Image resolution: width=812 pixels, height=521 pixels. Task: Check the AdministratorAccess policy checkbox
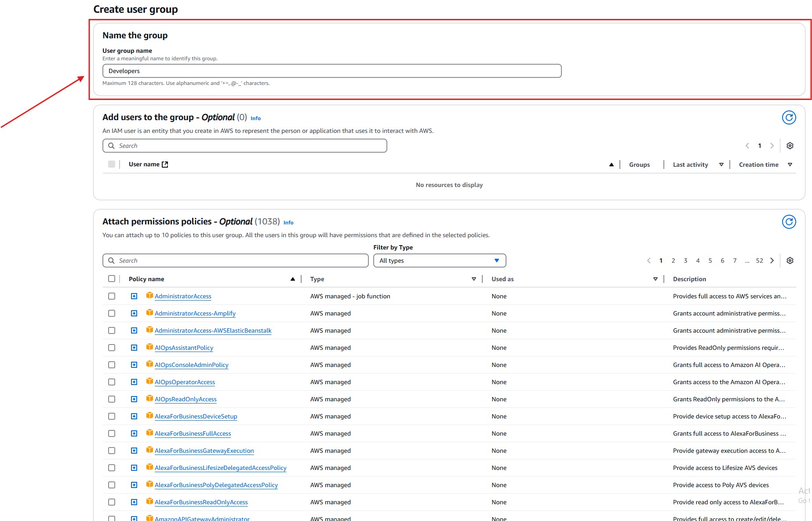pos(112,296)
